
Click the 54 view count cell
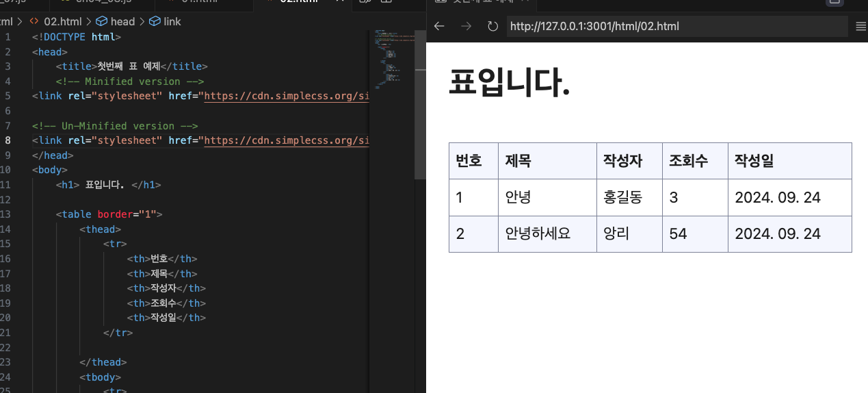pos(695,233)
